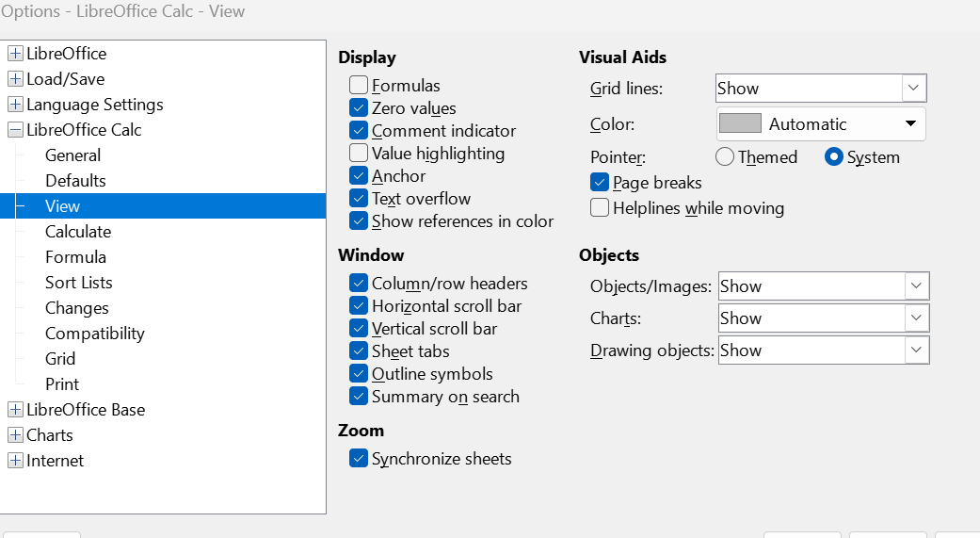Uncheck Page breaks option
Screen dimensions: 980x538
click(x=600, y=183)
